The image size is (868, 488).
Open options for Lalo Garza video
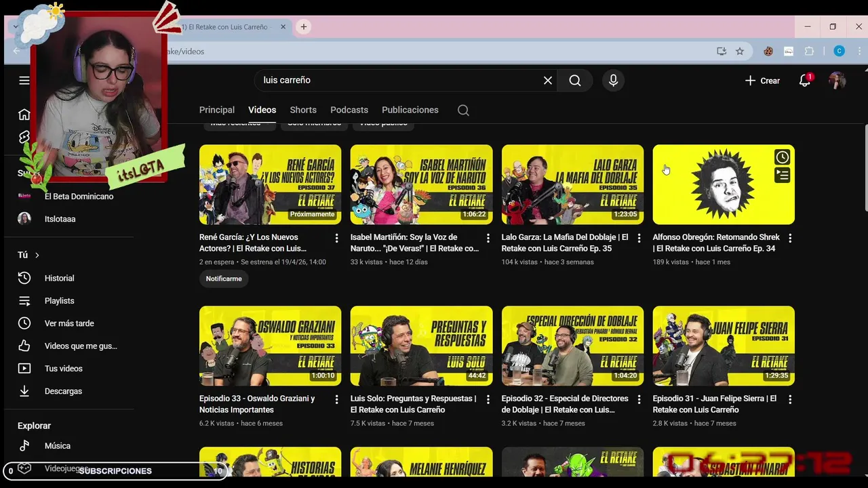639,238
